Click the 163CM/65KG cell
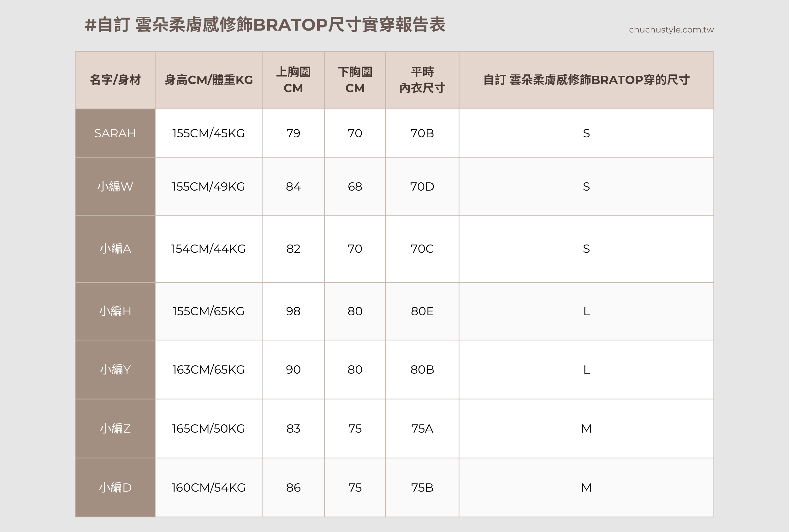The height and width of the screenshot is (532, 789). 209,369
